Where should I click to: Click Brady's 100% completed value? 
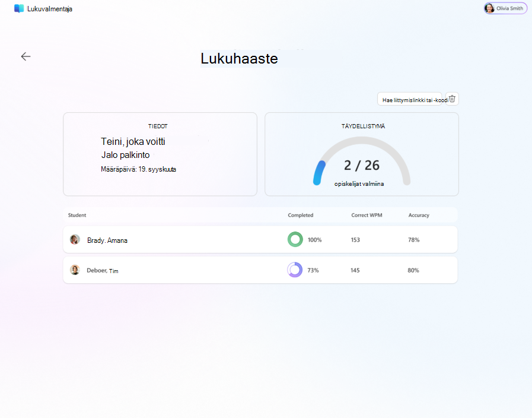point(314,240)
